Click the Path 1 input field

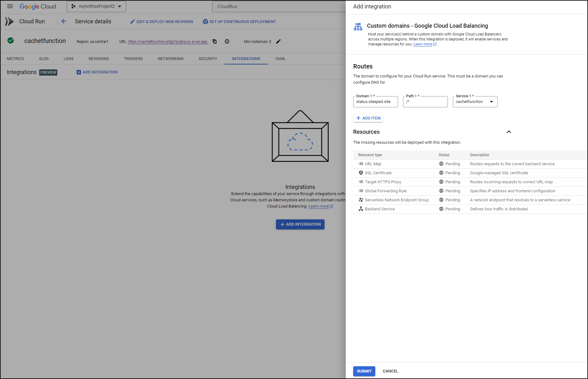pyautogui.click(x=425, y=102)
